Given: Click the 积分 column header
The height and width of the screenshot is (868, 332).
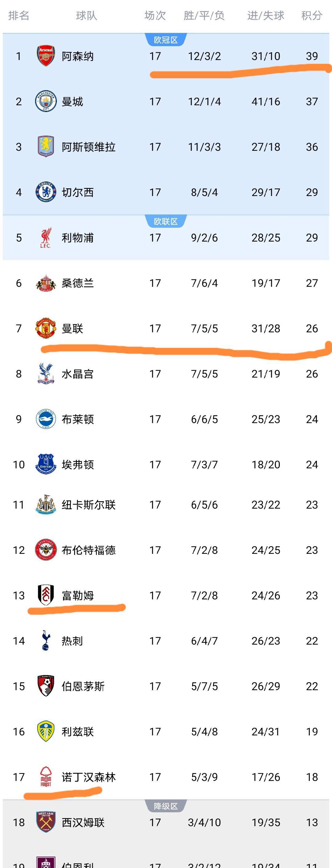Looking at the screenshot, I should [x=311, y=15].
